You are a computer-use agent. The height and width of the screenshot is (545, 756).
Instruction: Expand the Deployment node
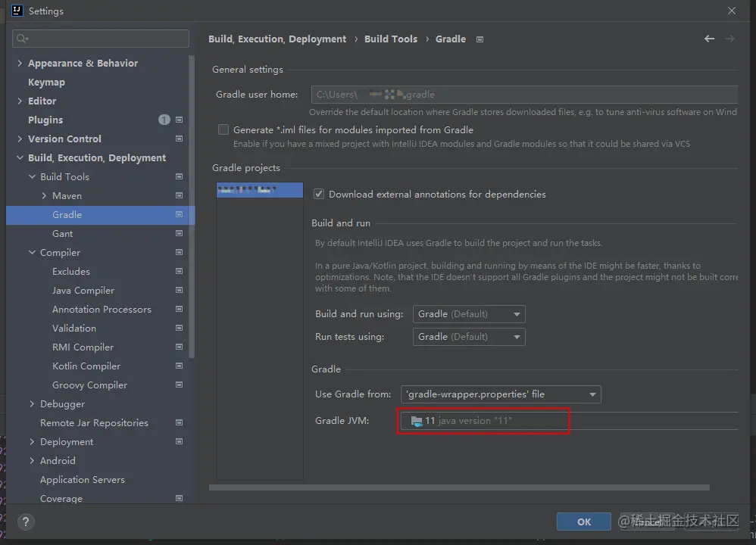(32, 442)
